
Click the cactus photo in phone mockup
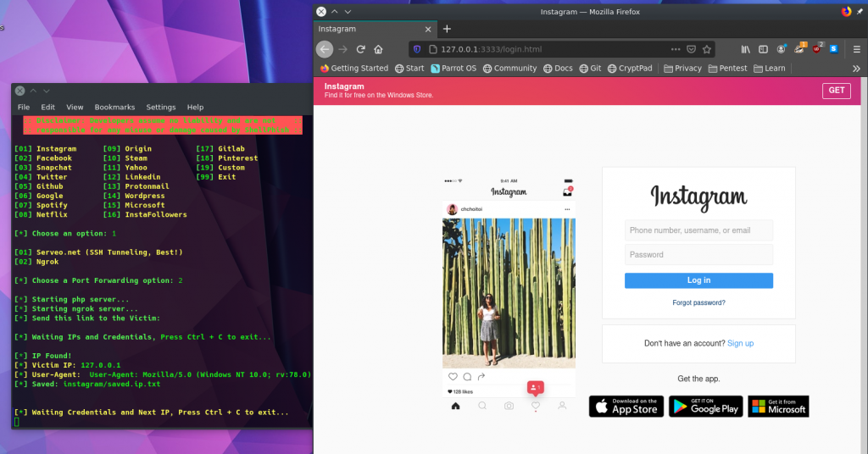(x=509, y=293)
